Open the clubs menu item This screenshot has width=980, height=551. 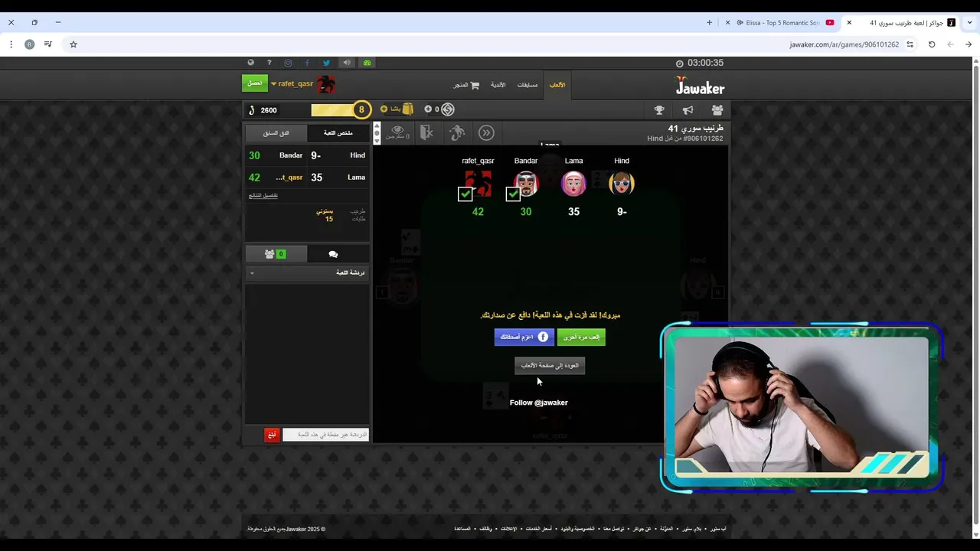(x=498, y=85)
